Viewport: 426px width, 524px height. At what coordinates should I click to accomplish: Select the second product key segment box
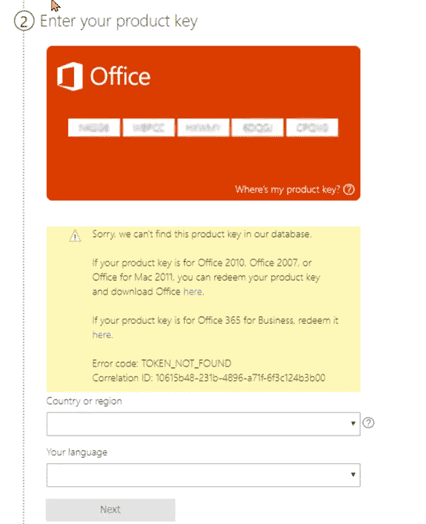click(149, 128)
